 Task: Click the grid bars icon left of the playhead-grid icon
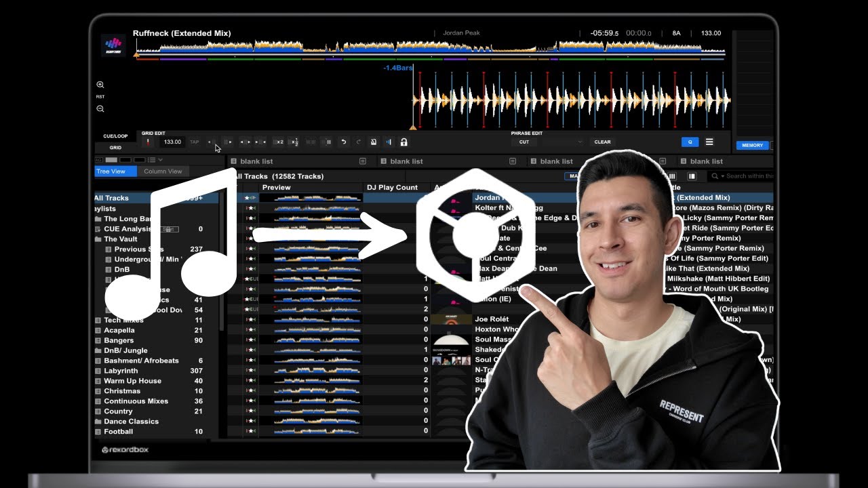(x=311, y=142)
